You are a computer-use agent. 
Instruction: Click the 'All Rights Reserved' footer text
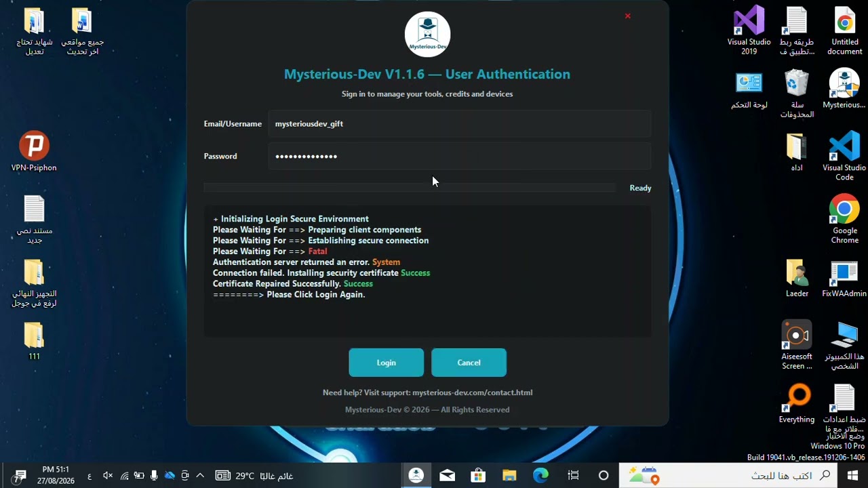pyautogui.click(x=475, y=410)
